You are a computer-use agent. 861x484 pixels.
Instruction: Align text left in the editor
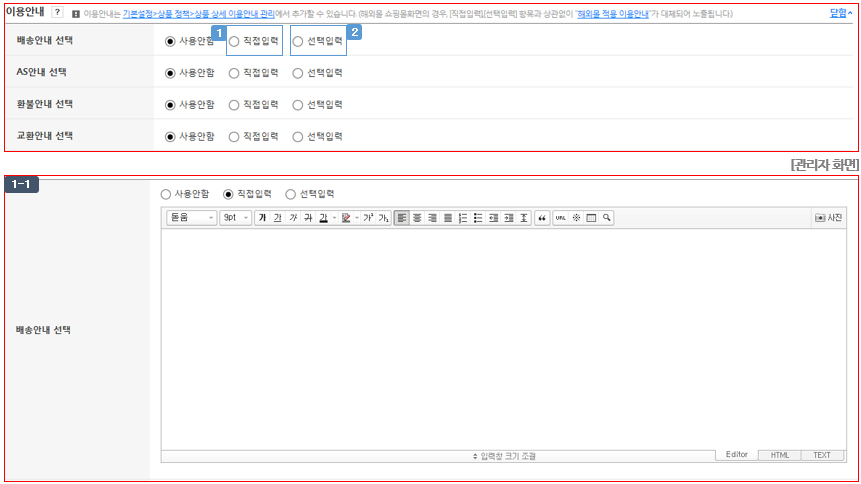coord(402,218)
